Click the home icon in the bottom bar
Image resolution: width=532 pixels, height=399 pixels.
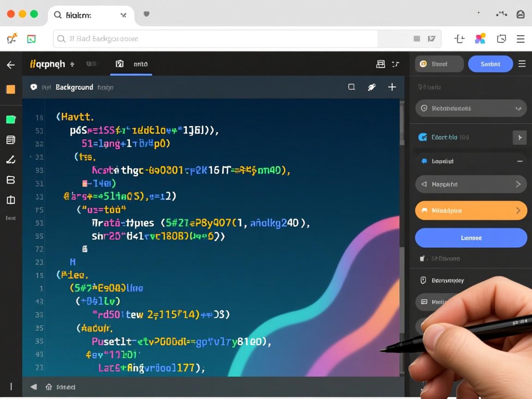coord(48,387)
